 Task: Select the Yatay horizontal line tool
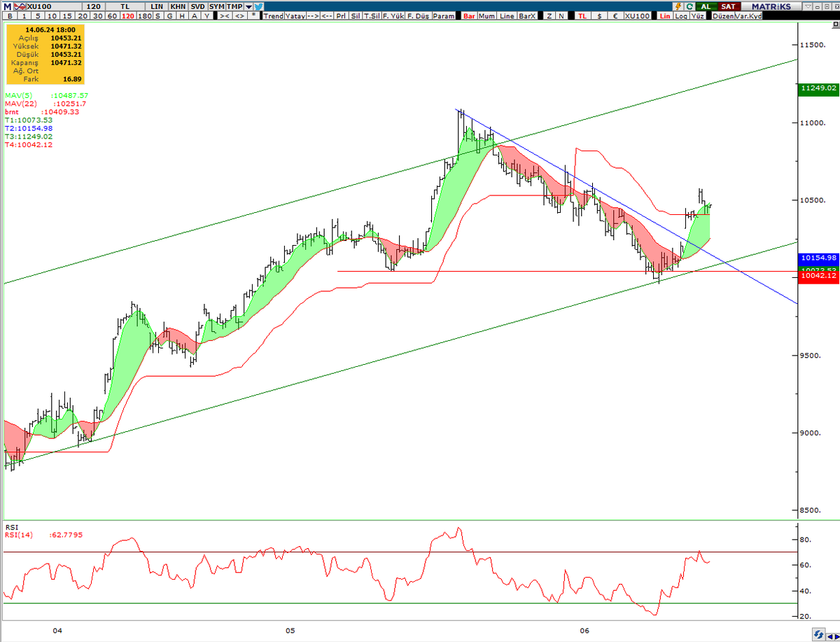coord(293,15)
